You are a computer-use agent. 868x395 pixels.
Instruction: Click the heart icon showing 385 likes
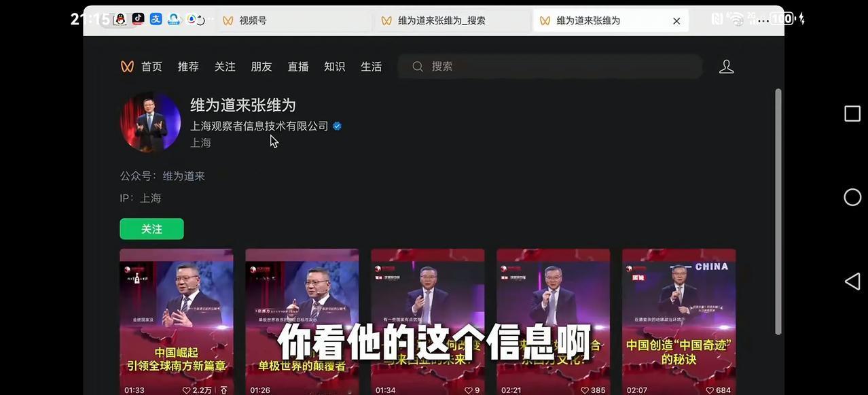585,390
